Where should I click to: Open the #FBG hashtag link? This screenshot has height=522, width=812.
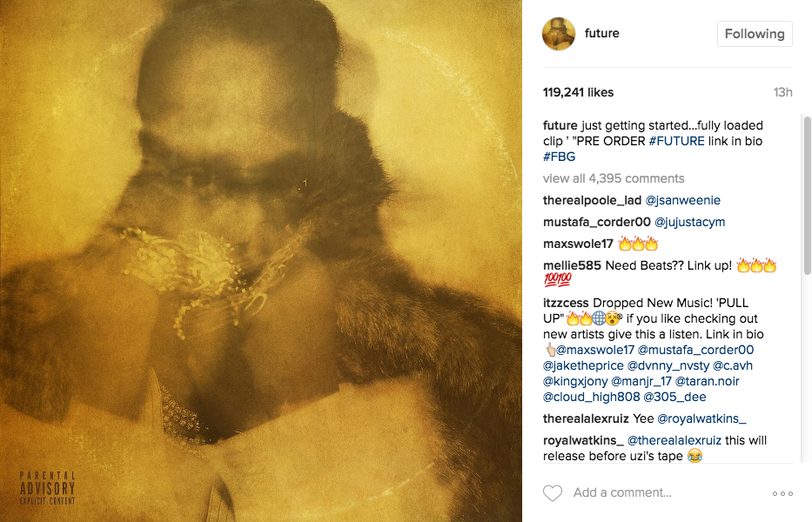click(x=559, y=157)
